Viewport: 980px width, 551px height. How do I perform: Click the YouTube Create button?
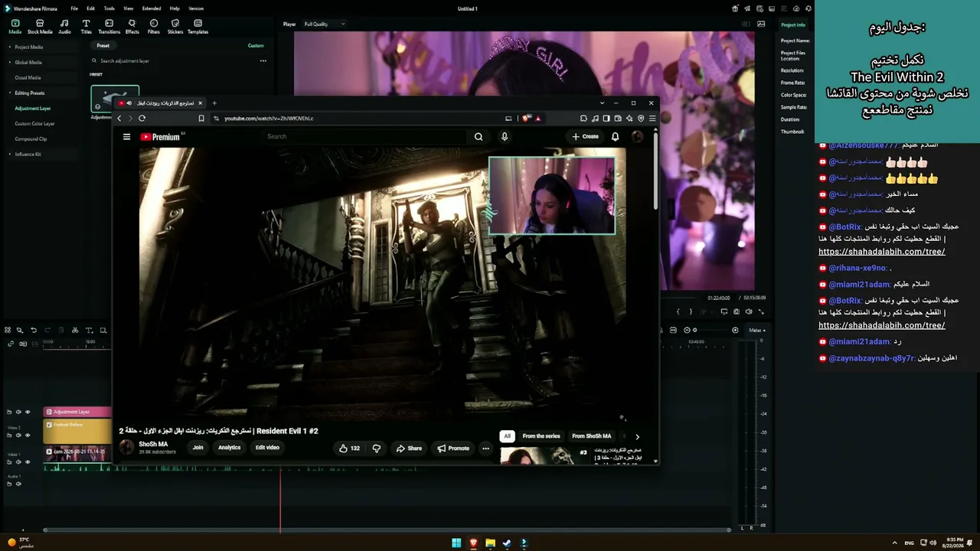click(x=586, y=137)
